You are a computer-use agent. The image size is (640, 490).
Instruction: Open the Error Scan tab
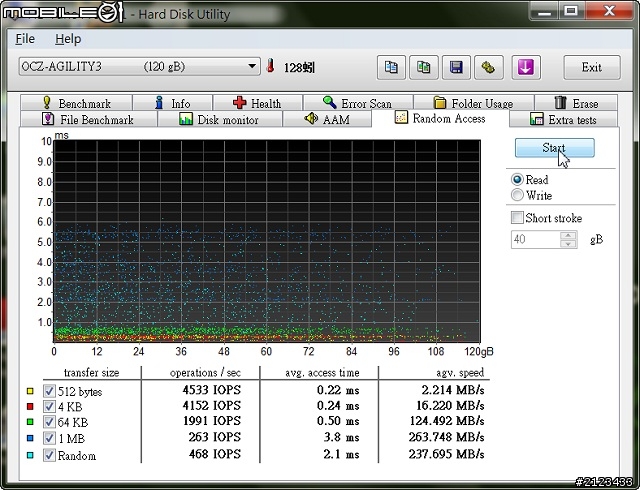[358, 103]
